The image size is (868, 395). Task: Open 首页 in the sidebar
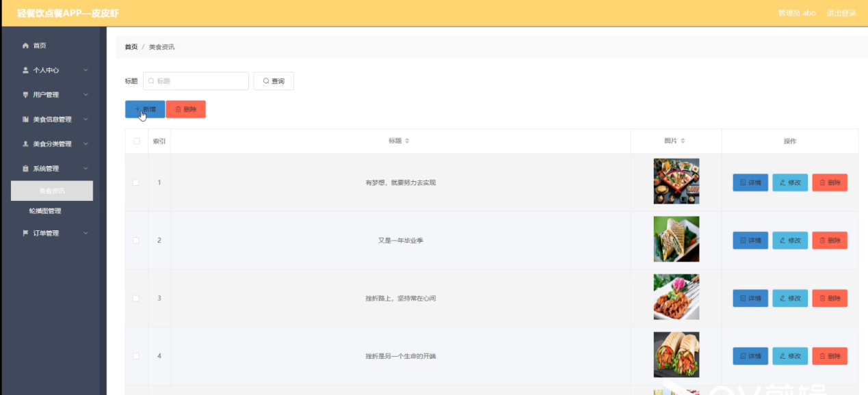pos(52,46)
